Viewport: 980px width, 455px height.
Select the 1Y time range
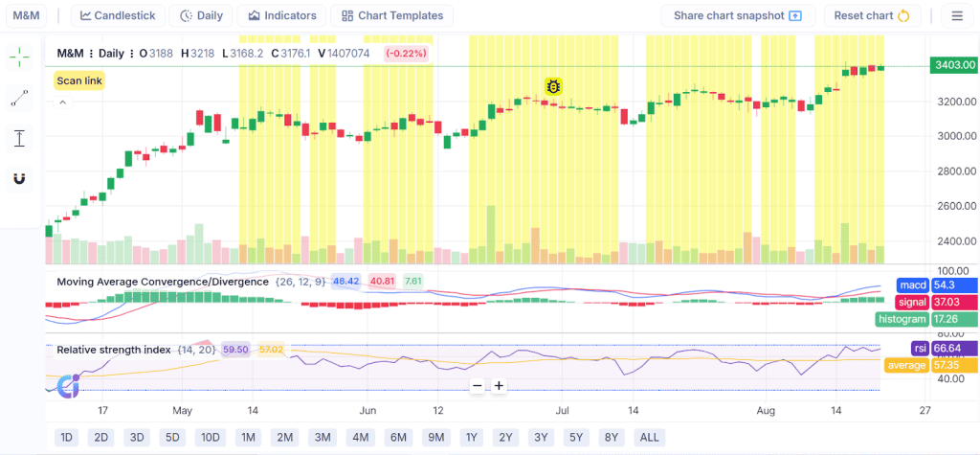coord(471,437)
